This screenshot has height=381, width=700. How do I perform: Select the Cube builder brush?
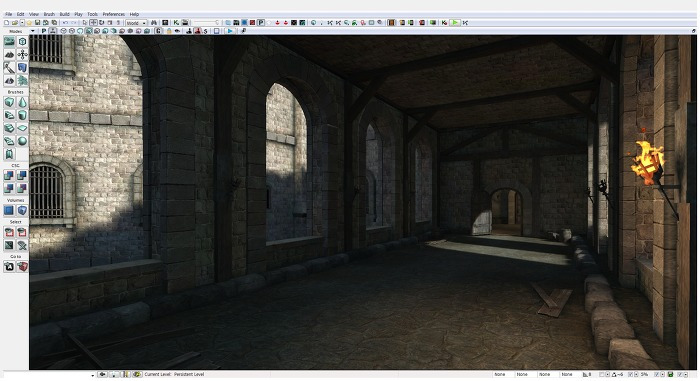[x=9, y=102]
